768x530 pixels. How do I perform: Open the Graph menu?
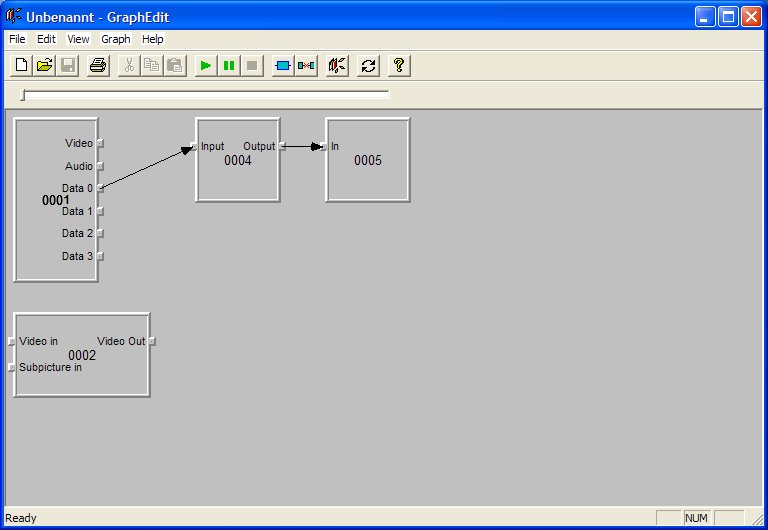tap(116, 39)
